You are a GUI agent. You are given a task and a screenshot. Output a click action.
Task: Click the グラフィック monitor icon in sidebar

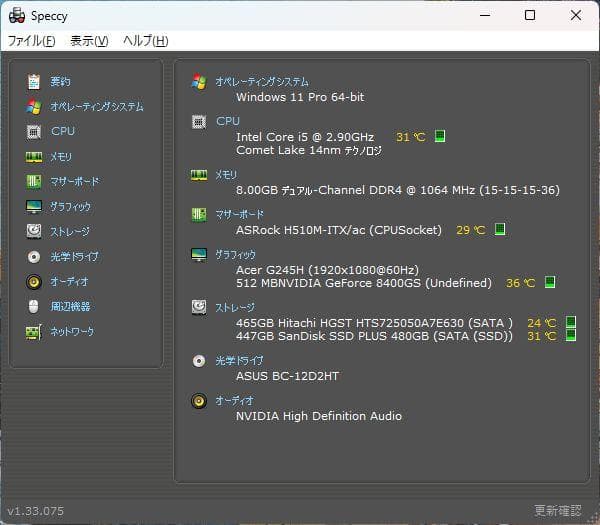[x=34, y=207]
